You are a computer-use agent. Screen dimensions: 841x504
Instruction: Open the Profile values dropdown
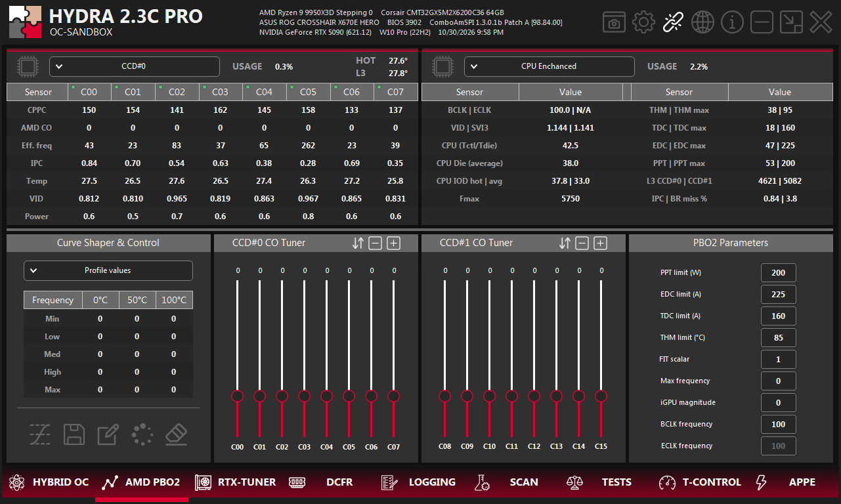pos(108,270)
